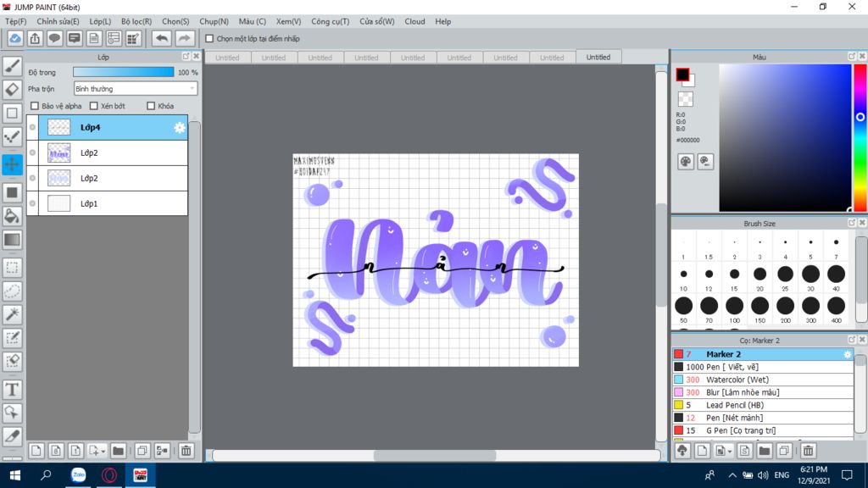The image size is (868, 488).
Task: Select the Lasso selection tool
Action: point(12,291)
